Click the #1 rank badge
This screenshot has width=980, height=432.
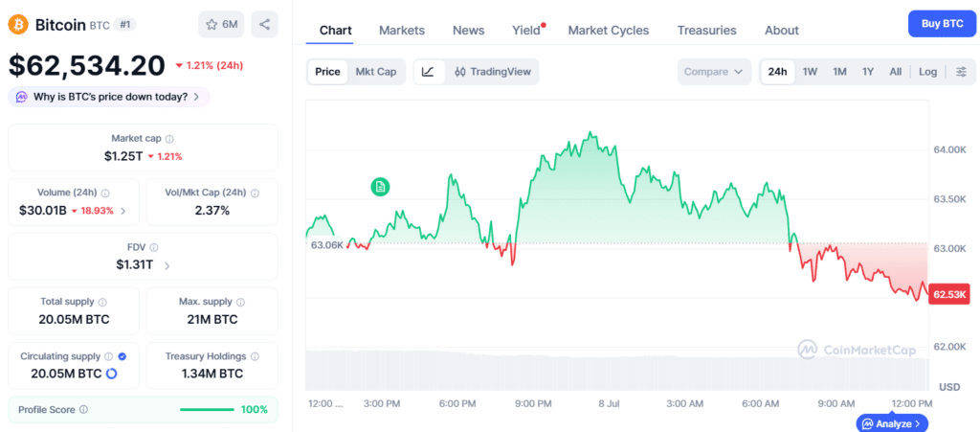click(x=125, y=24)
